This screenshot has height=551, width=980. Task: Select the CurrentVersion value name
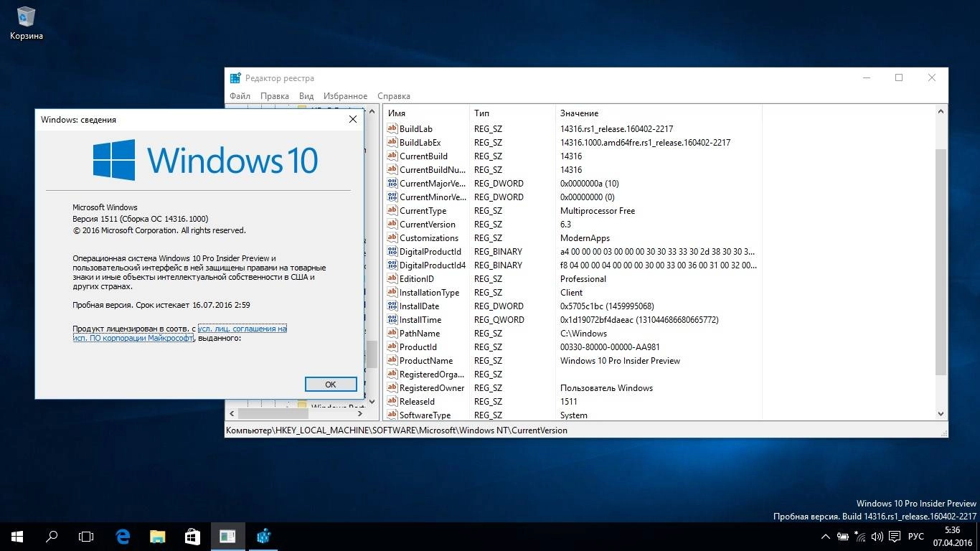pyautogui.click(x=427, y=224)
